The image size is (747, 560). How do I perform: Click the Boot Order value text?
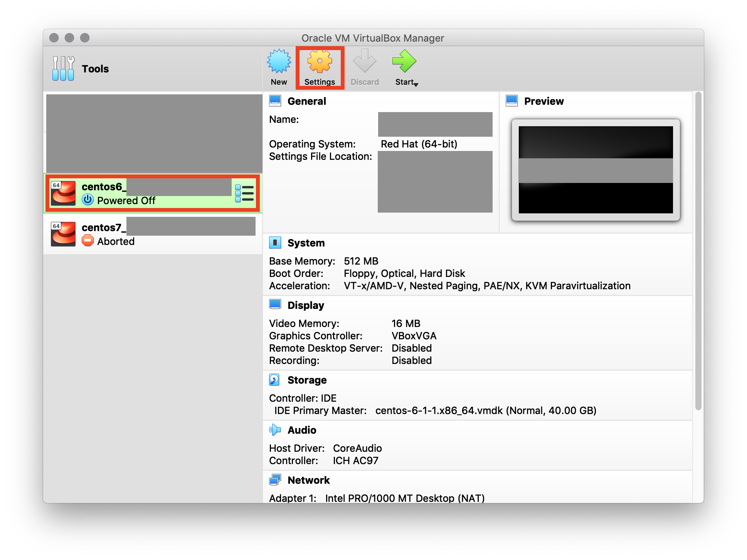click(404, 273)
